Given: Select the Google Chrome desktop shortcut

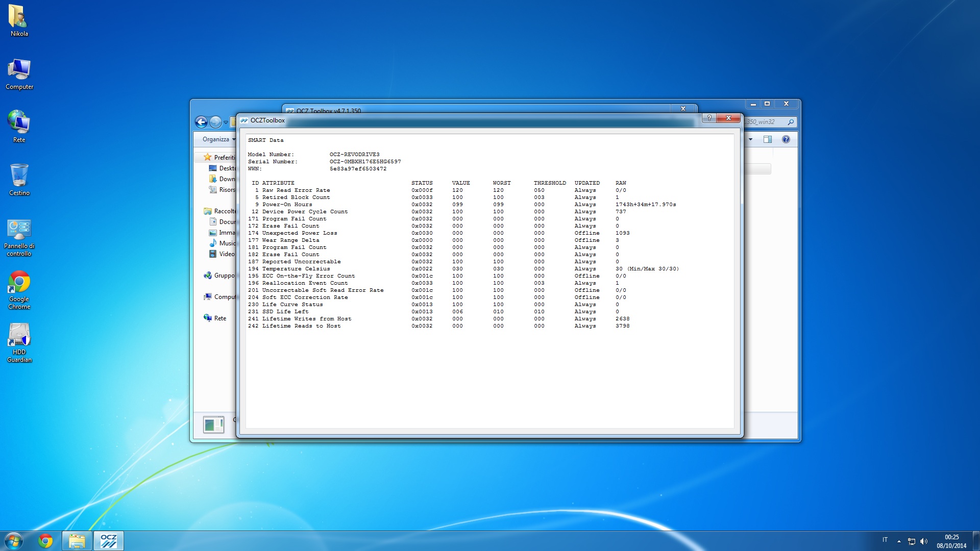Looking at the screenshot, I should click(19, 290).
